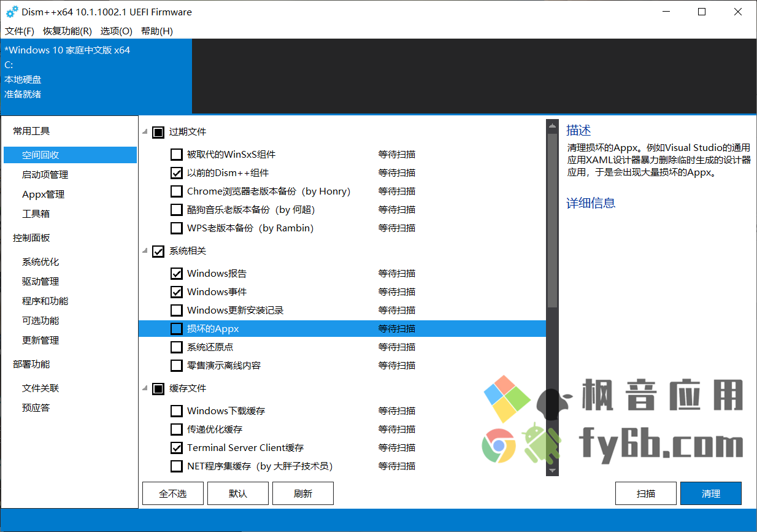Toggle the 过期文件 group checkbox

158,132
